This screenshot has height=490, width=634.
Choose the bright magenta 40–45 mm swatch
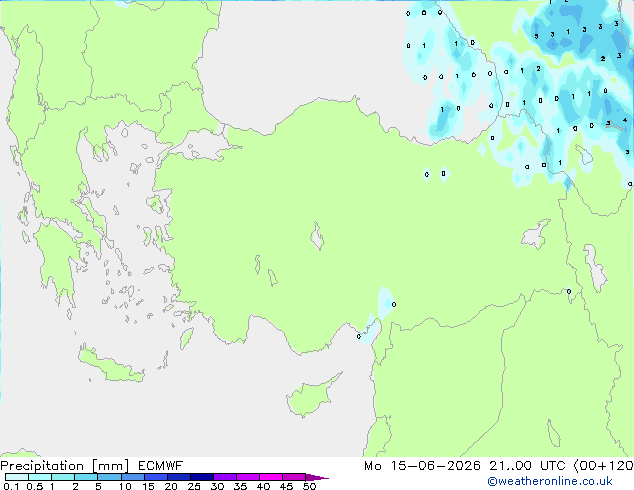click(271, 477)
